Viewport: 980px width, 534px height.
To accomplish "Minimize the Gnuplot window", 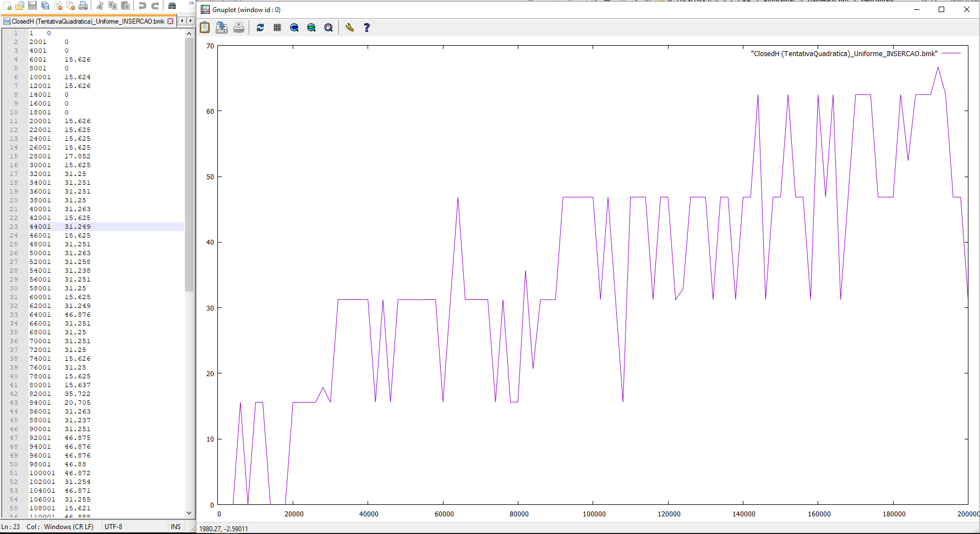I will (917, 9).
